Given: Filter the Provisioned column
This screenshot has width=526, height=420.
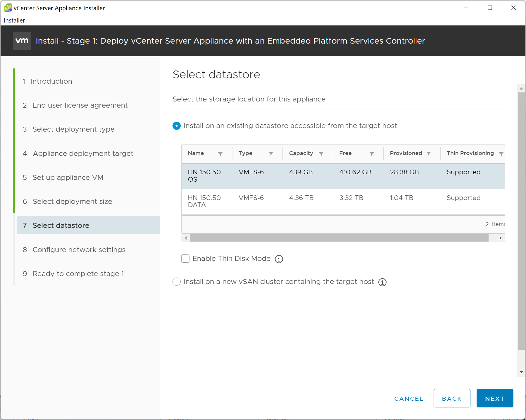Looking at the screenshot, I should pyautogui.click(x=429, y=153).
